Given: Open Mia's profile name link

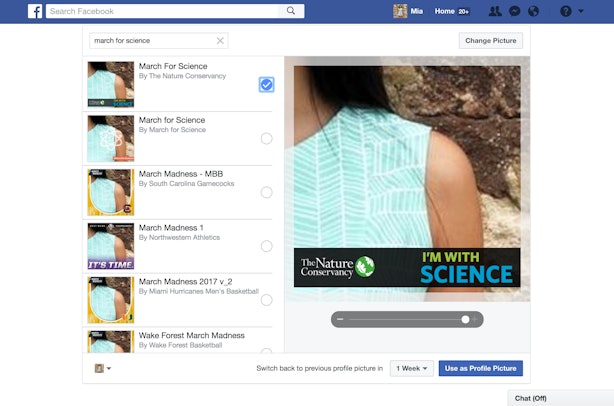Looking at the screenshot, I should pyautogui.click(x=416, y=11).
